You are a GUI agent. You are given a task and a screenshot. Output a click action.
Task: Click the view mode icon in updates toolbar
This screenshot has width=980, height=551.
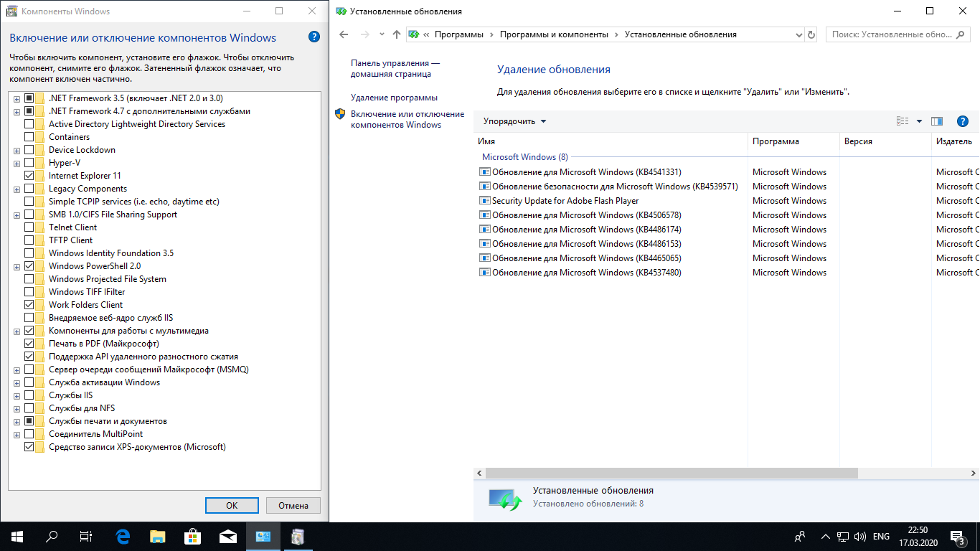coord(903,121)
